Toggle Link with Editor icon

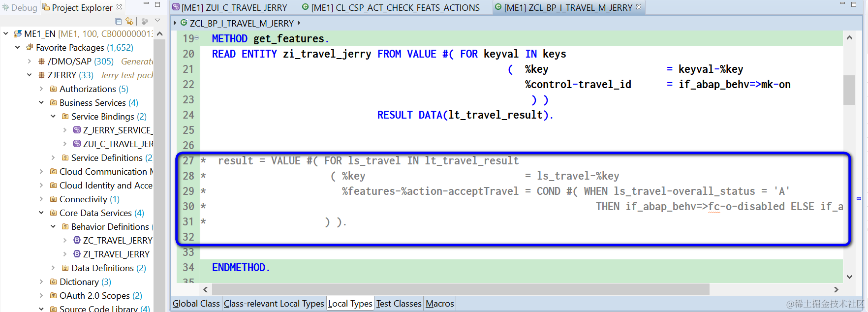pos(129,21)
